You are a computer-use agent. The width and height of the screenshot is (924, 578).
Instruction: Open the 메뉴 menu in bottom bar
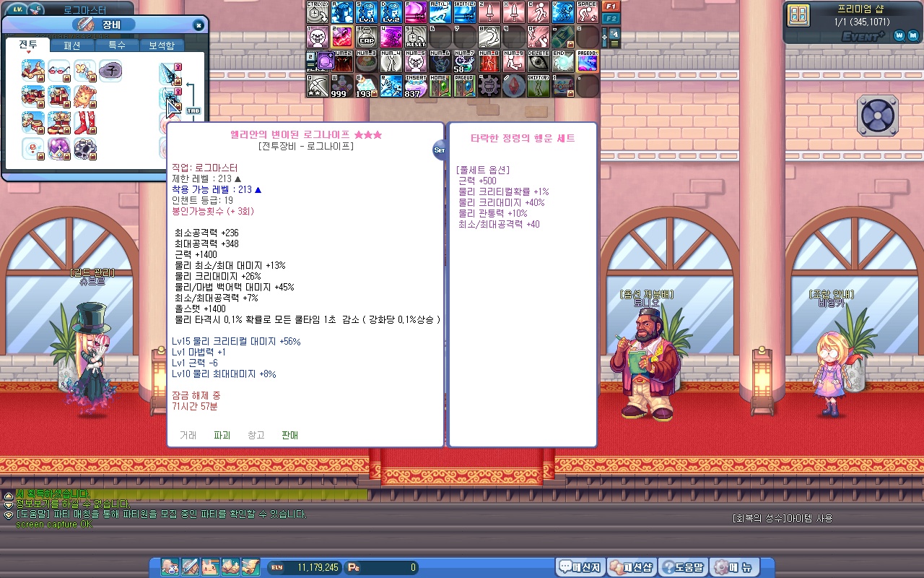(x=735, y=567)
